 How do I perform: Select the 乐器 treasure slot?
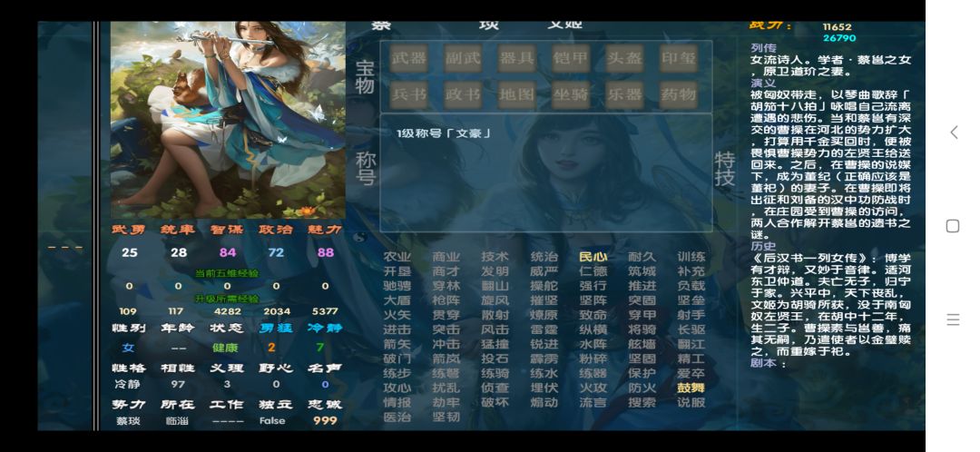tap(624, 94)
